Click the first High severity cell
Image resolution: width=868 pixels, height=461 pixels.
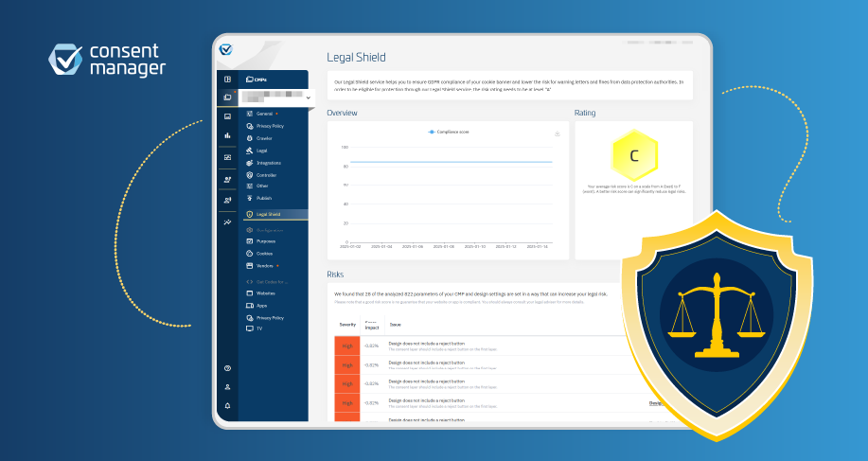click(x=347, y=346)
